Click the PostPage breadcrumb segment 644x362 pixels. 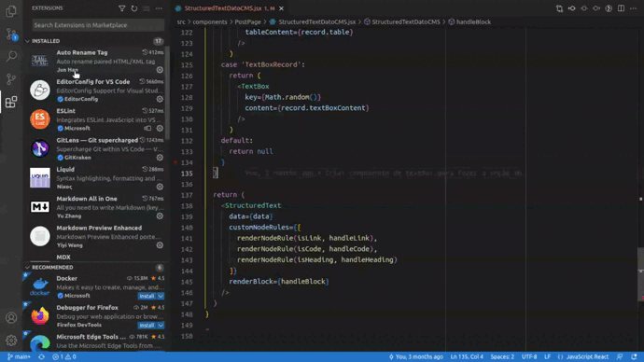click(x=247, y=21)
